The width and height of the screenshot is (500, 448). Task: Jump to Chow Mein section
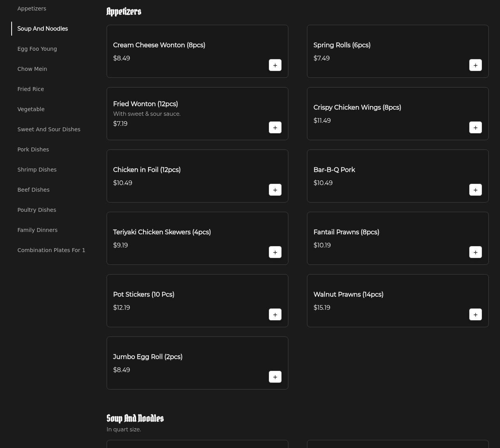tap(32, 69)
